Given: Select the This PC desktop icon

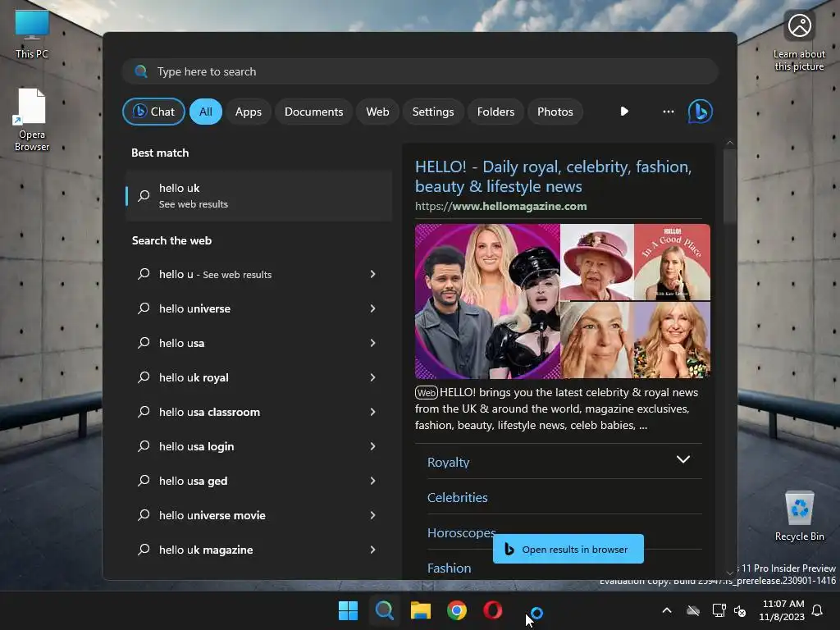Looking at the screenshot, I should (x=32, y=34).
